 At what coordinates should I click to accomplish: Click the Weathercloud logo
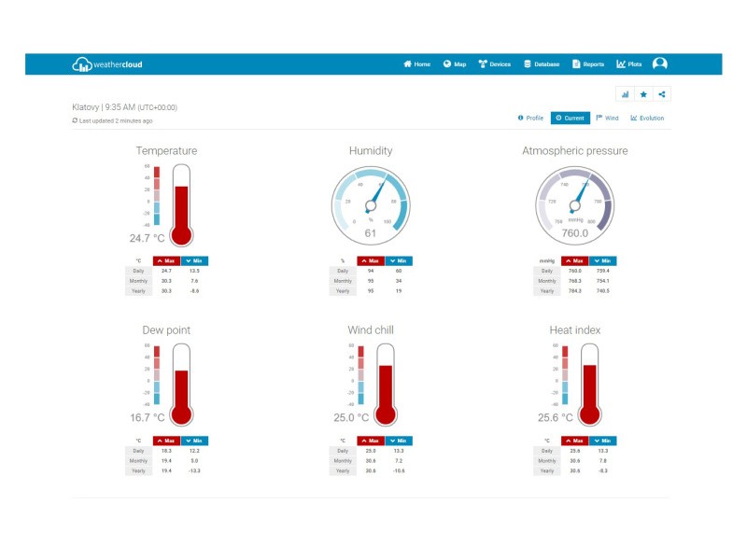click(x=107, y=64)
